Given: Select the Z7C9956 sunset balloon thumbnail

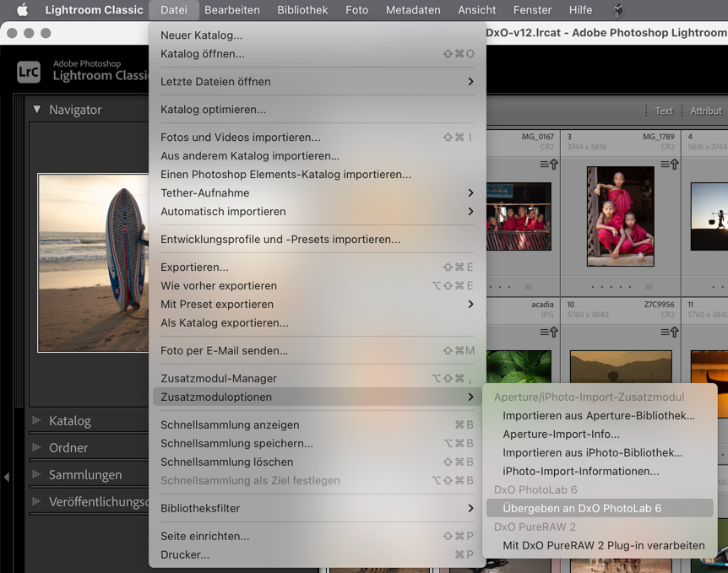Looking at the screenshot, I should tap(621, 367).
